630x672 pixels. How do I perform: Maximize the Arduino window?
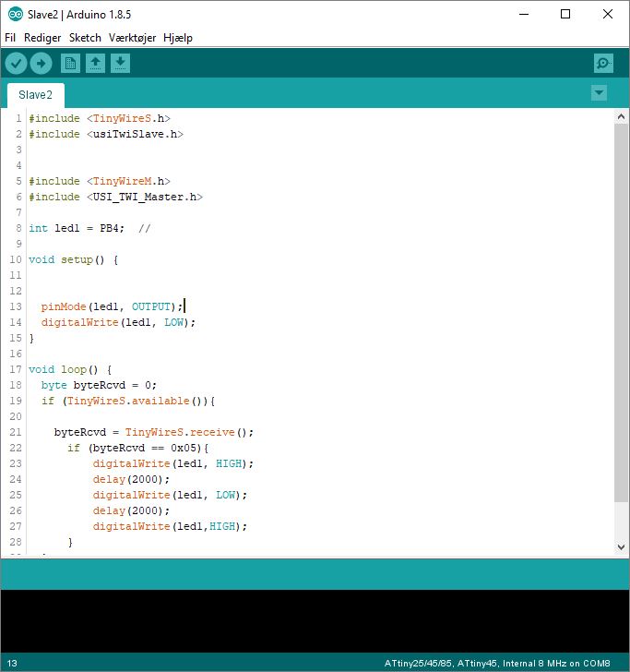coord(565,14)
